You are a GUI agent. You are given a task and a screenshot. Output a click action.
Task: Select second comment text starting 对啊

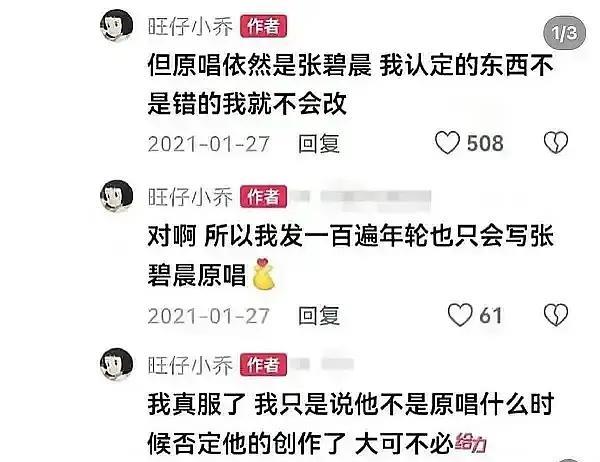coord(350,255)
